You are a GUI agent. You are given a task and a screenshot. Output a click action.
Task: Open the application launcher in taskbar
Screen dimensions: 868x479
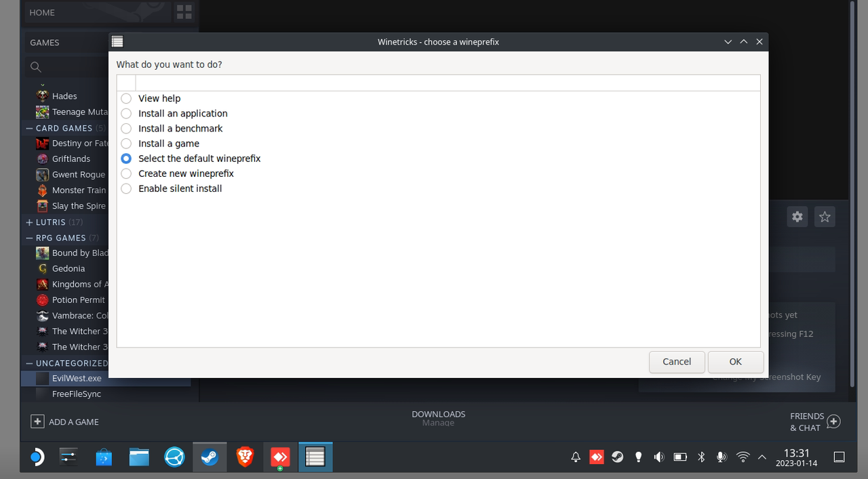tap(37, 457)
